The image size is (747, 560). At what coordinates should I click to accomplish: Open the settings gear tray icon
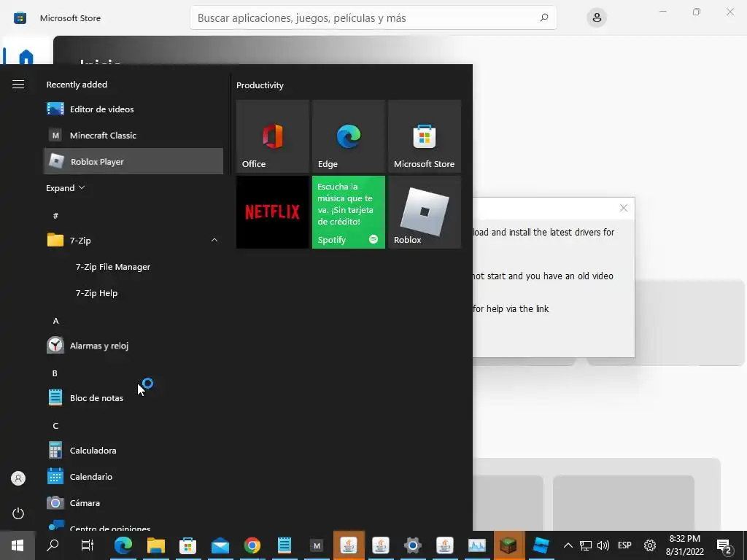(650, 545)
